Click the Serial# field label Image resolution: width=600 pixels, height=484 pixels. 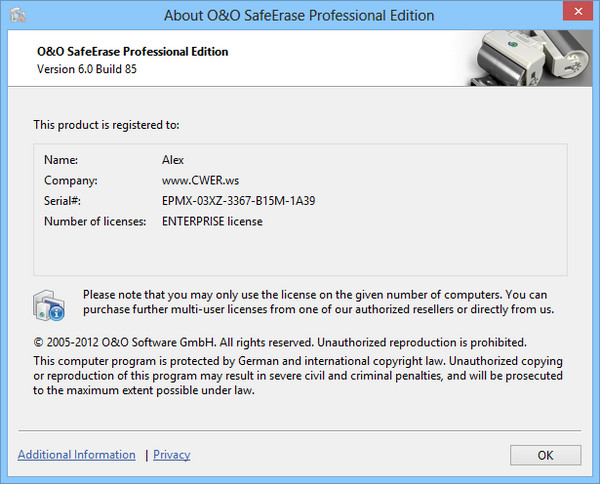[62, 201]
